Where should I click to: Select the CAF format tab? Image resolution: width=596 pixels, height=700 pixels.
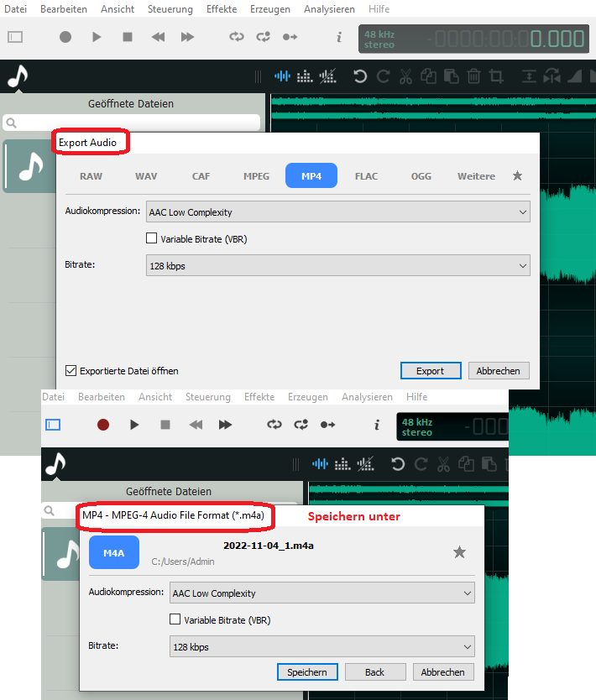click(x=201, y=176)
